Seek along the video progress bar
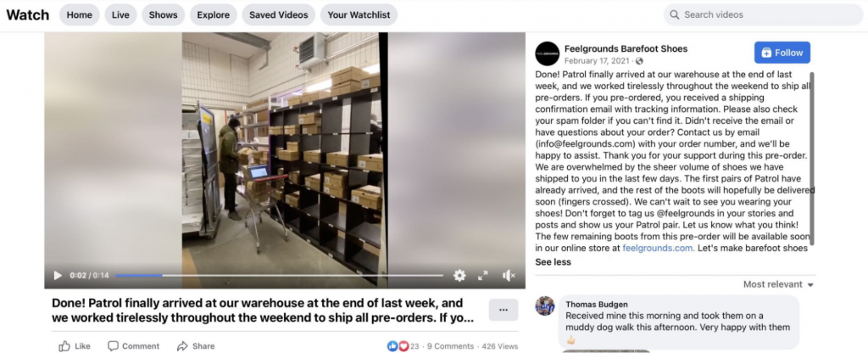 [280, 276]
